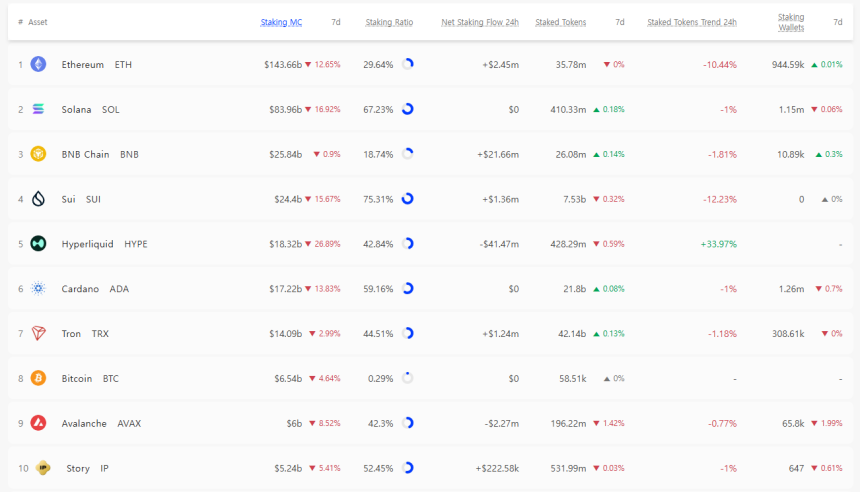Click the Sui droplet icon
The height and width of the screenshot is (492, 860).
(38, 199)
